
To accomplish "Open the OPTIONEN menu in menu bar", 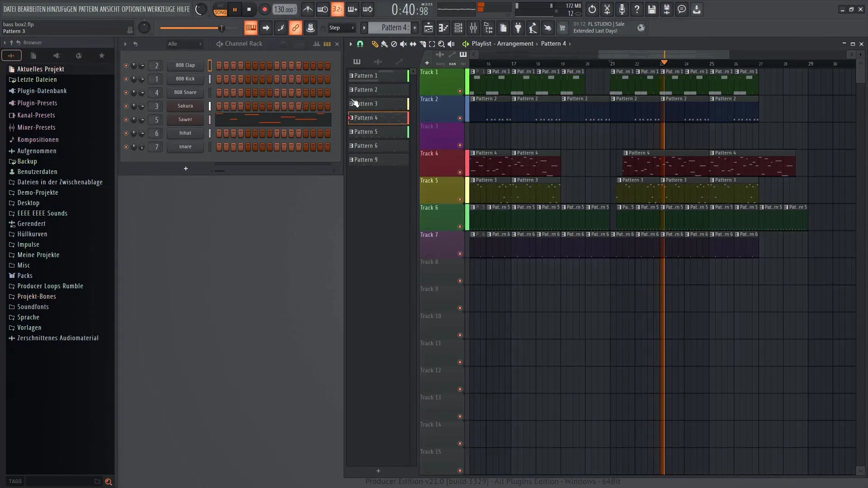I will (x=134, y=9).
